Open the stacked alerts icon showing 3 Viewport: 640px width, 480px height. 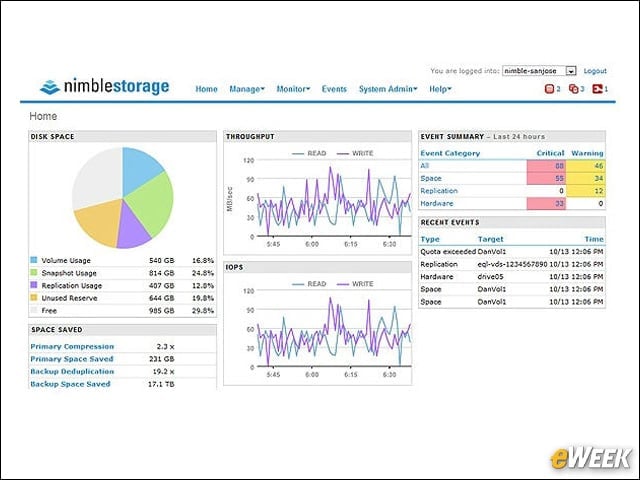[x=573, y=89]
